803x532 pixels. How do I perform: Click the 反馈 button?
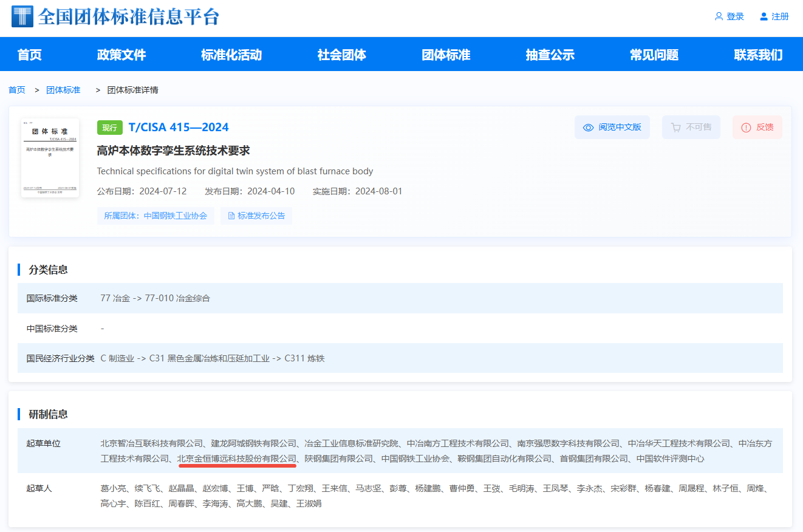(757, 128)
